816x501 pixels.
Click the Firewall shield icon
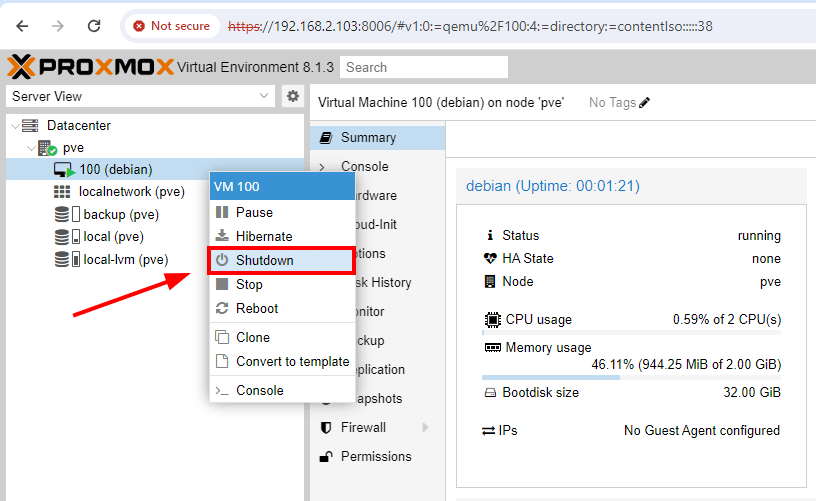[326, 428]
